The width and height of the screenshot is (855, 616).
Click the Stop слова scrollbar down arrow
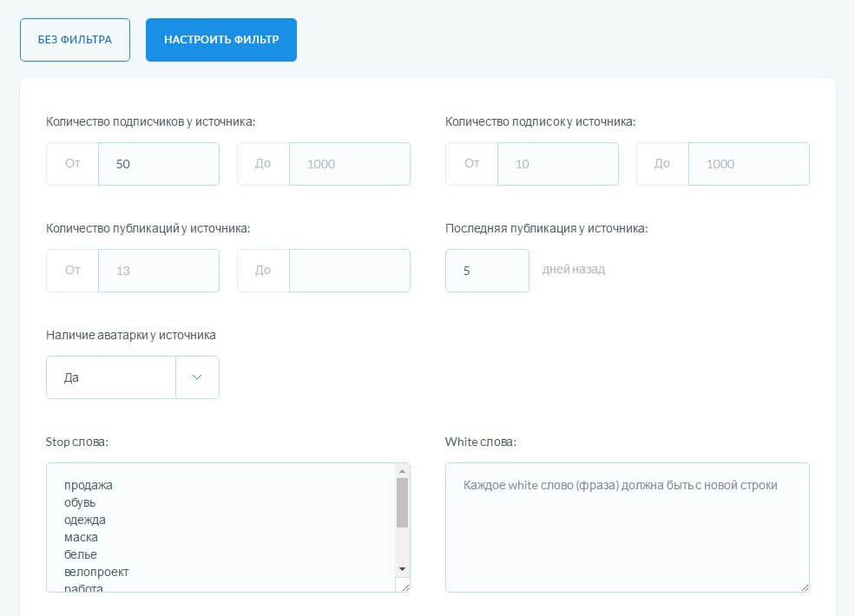402,568
